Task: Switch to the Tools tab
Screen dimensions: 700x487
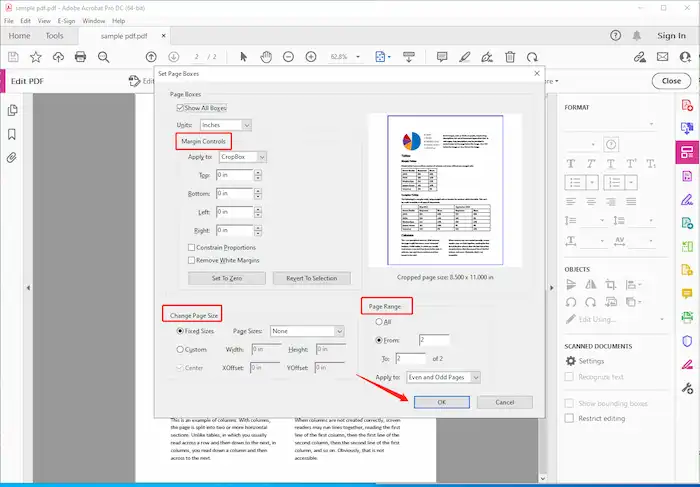Action: pyautogui.click(x=54, y=36)
